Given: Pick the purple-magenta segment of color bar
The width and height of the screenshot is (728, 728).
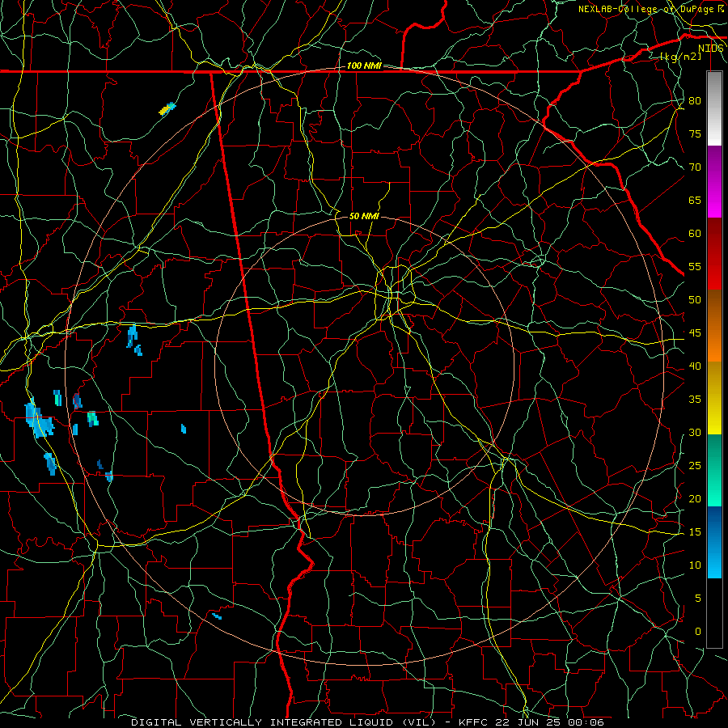Looking at the screenshot, I should click(714, 181).
